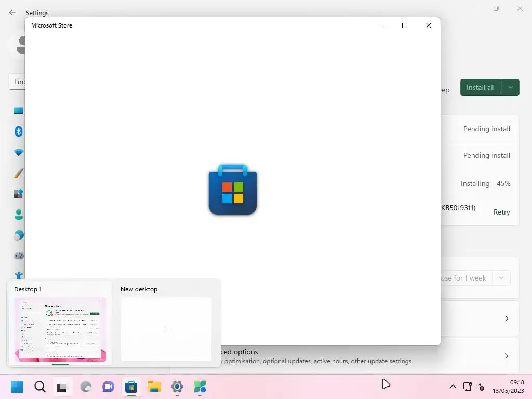Click the Microsoft Store title text
This screenshot has height=399, width=532.
tap(51, 25)
